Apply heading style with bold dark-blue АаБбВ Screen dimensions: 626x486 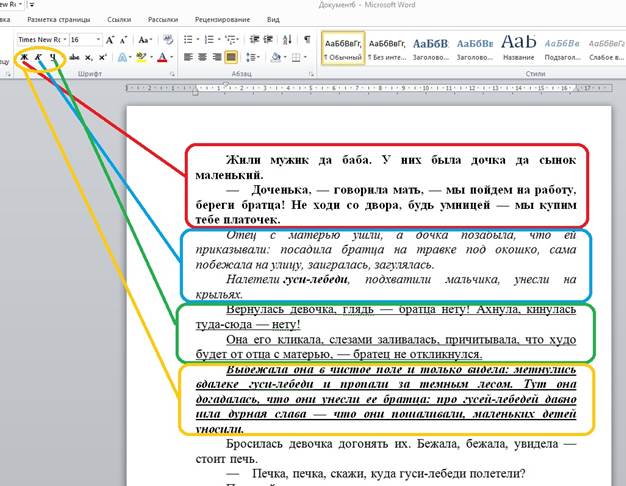point(431,48)
